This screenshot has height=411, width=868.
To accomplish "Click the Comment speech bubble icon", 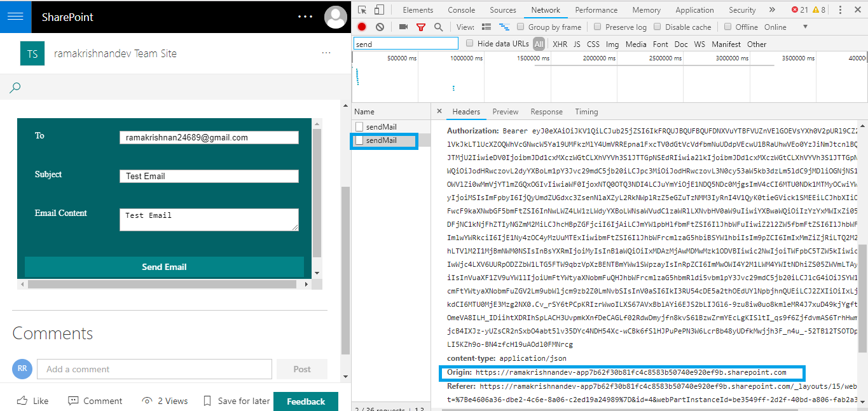I will click(x=73, y=401).
